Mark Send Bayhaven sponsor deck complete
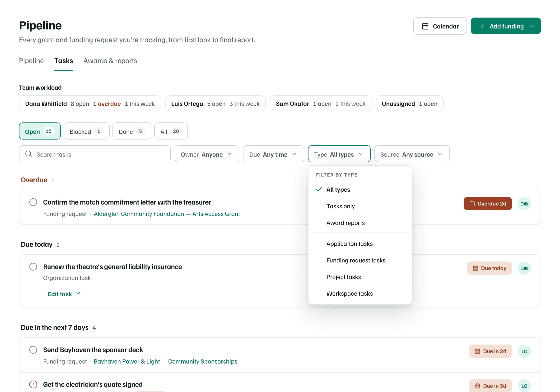The width and height of the screenshot is (560, 392). coord(33,350)
